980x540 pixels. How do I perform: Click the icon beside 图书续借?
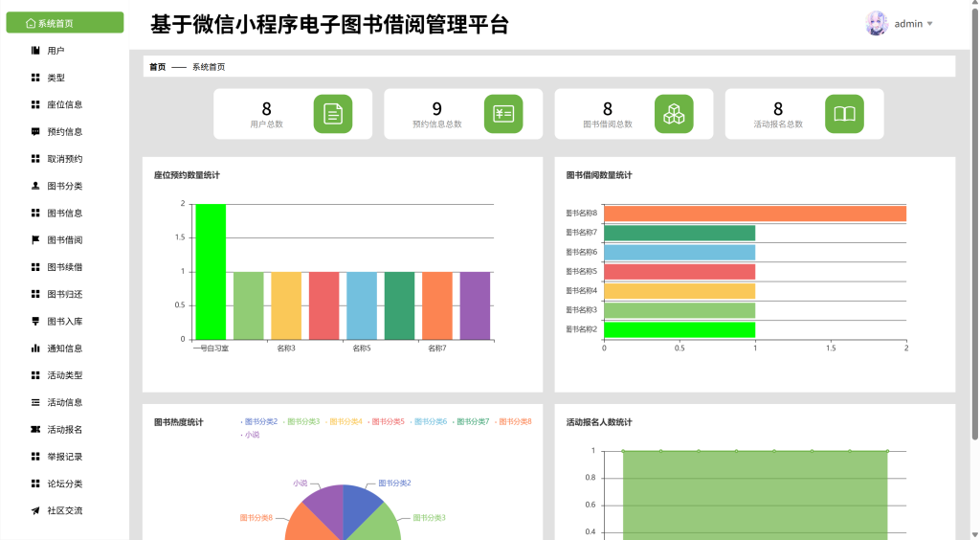pos(35,267)
